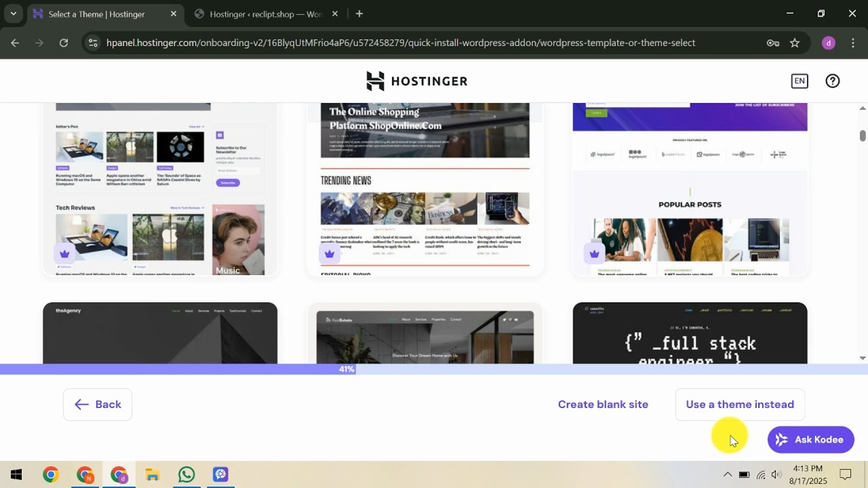The image size is (868, 488).
Task: Open the first Chrome taskbar icon
Action: pyautogui.click(x=50, y=474)
